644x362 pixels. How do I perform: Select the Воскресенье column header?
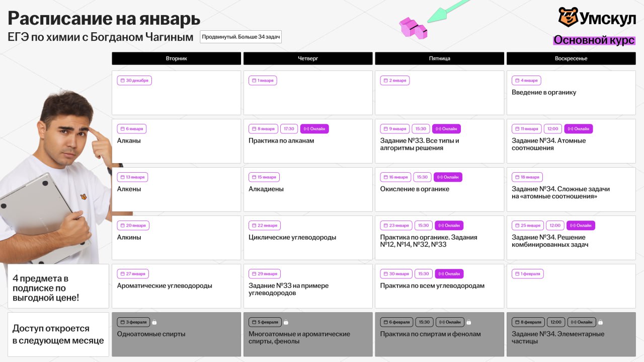[x=571, y=58]
